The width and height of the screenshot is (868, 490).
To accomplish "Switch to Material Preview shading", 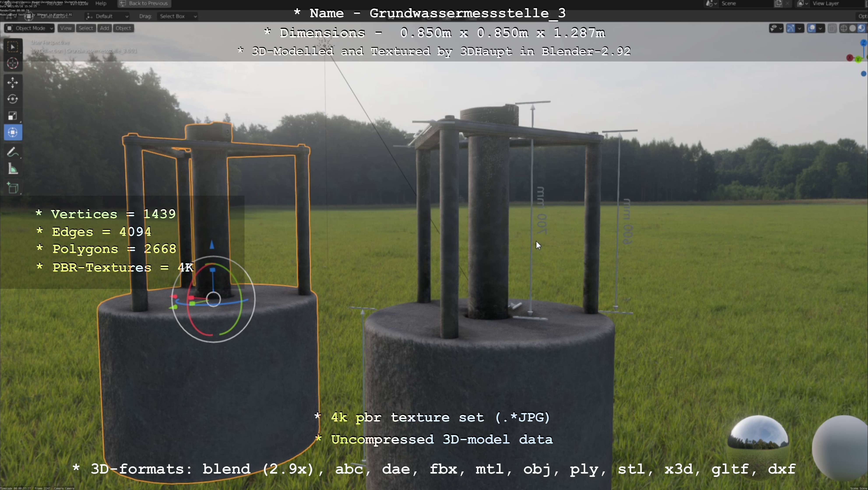I will tap(861, 28).
